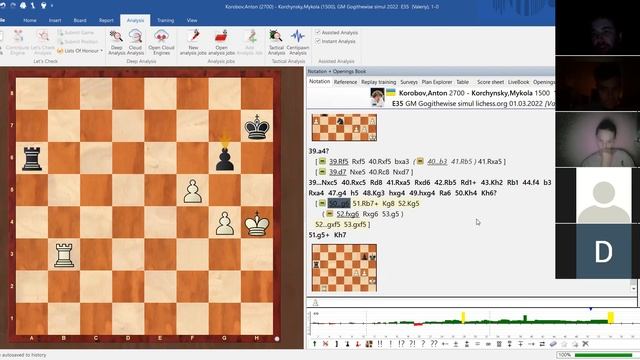The height and width of the screenshot is (360, 640).
Task: Add infinity unclear evaluation symbol
Action: (488, 344)
